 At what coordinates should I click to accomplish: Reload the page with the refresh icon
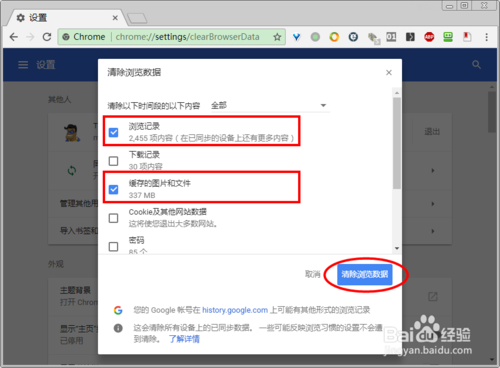[x=47, y=37]
